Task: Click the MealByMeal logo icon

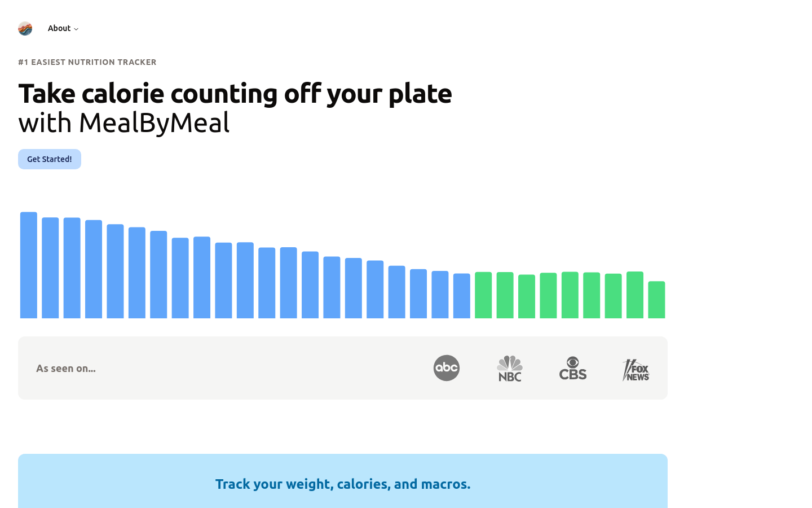Action: tap(25, 28)
